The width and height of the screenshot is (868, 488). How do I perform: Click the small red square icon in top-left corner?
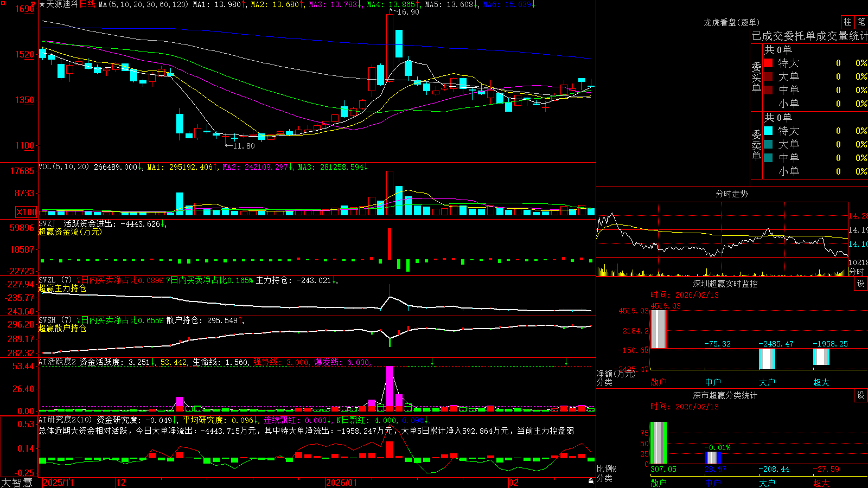tap(3, 3)
